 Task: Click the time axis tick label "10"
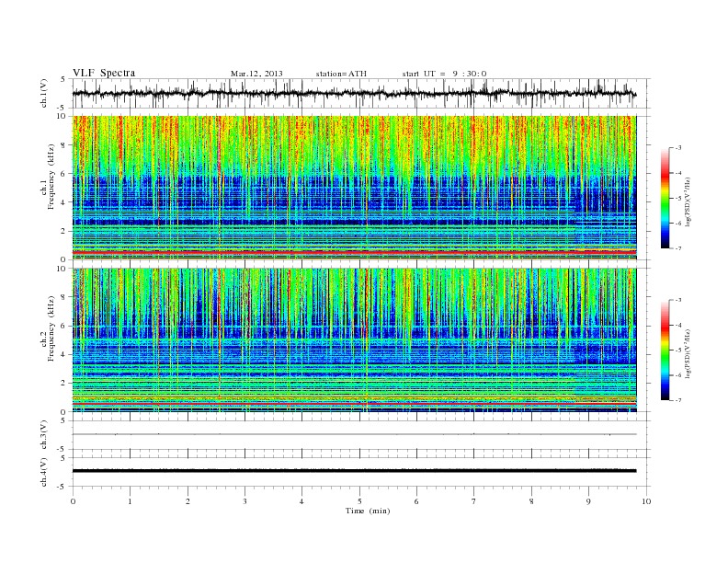tap(646, 501)
